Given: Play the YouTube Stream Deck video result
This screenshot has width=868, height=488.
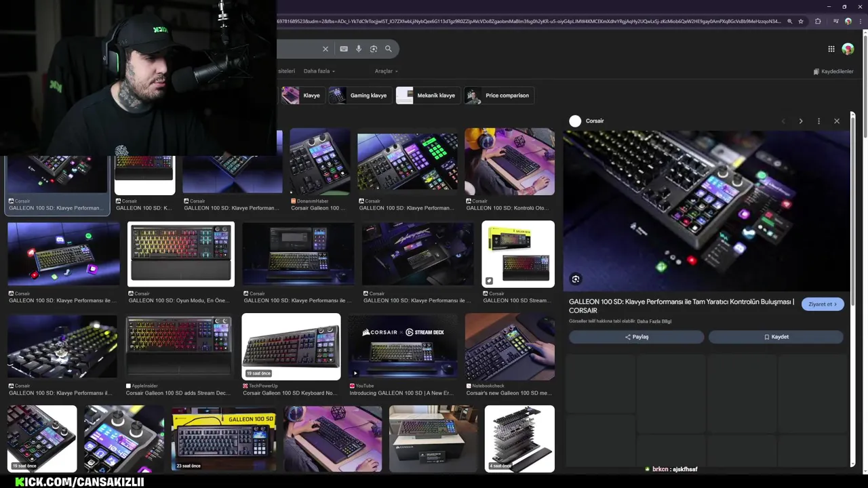Looking at the screenshot, I should click(403, 346).
